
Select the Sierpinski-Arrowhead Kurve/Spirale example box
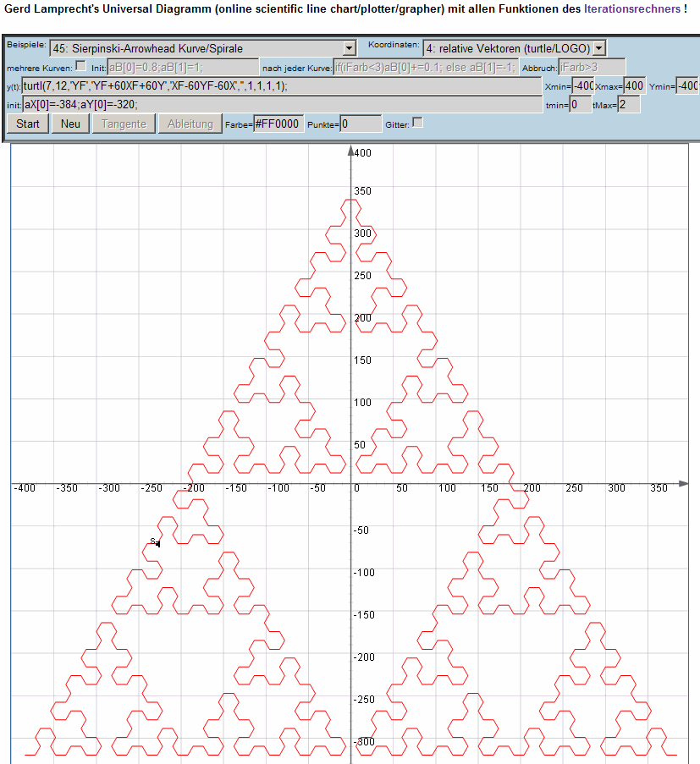(203, 48)
